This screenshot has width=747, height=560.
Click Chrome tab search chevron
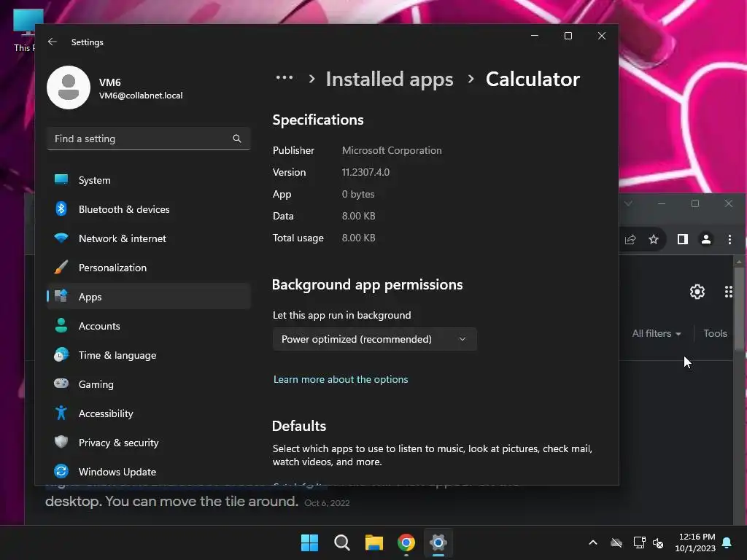[x=628, y=203]
